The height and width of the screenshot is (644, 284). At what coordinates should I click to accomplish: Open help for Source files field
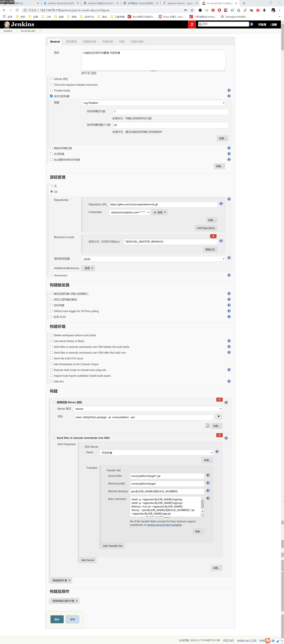tap(208, 475)
